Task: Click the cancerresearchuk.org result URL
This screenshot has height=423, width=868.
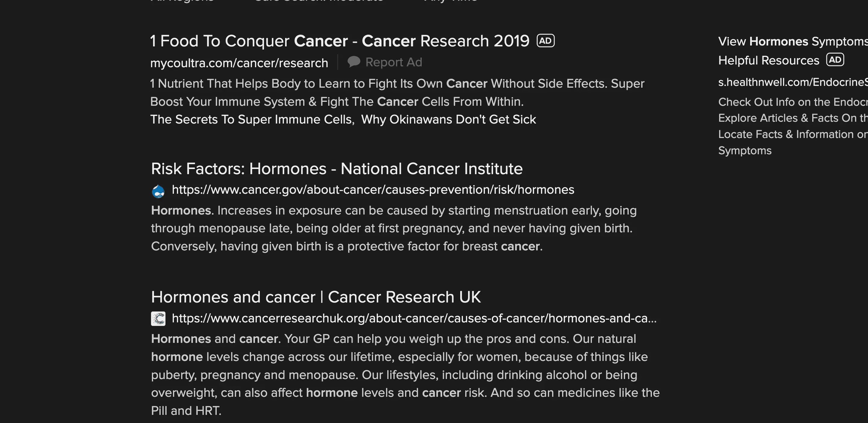Action: coord(414,318)
